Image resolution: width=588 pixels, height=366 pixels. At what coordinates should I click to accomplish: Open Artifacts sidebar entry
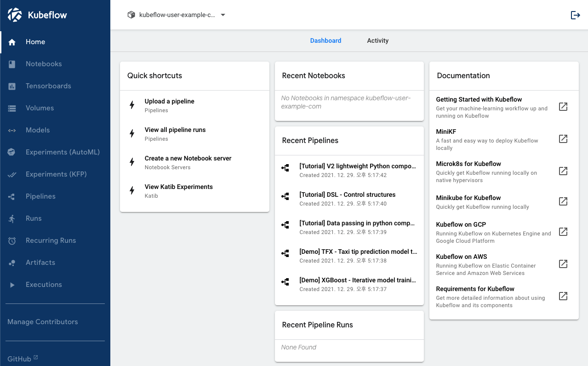point(55,263)
